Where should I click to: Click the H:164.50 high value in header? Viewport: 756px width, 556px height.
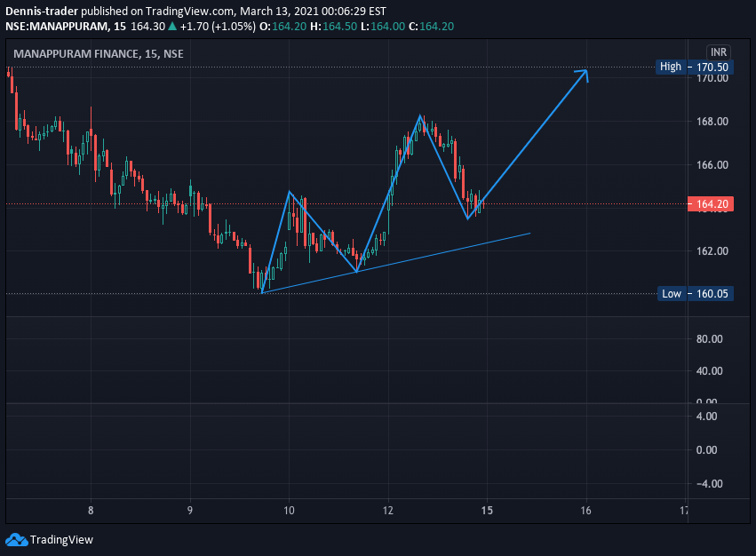pos(334,26)
